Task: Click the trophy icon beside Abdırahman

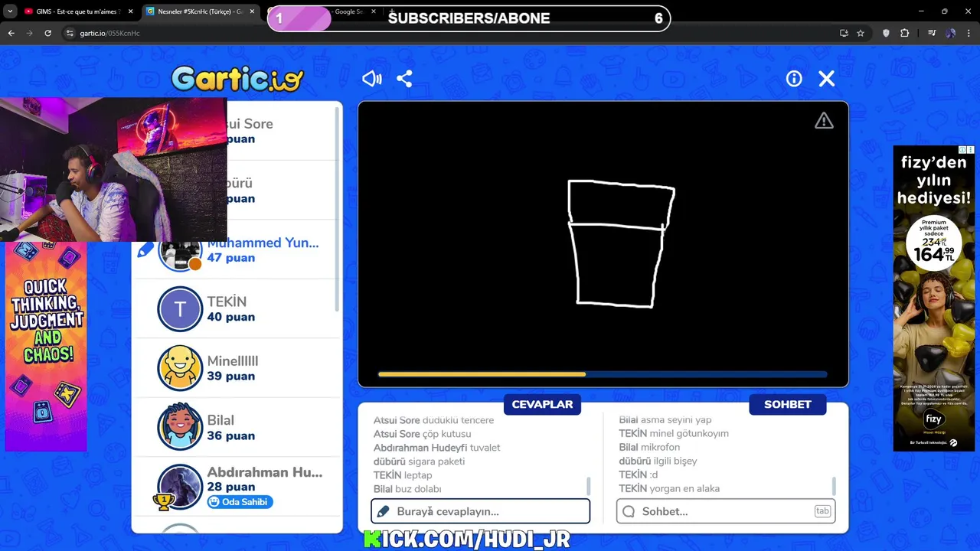Action: (162, 502)
